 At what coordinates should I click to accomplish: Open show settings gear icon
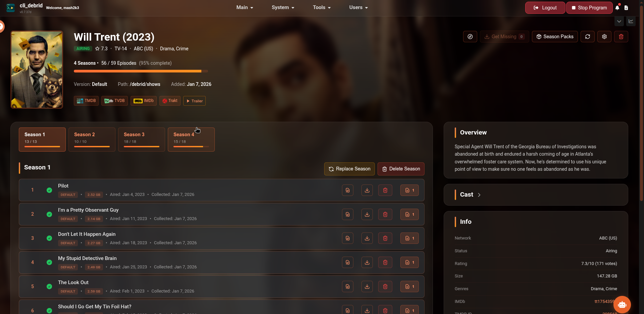pyautogui.click(x=604, y=37)
